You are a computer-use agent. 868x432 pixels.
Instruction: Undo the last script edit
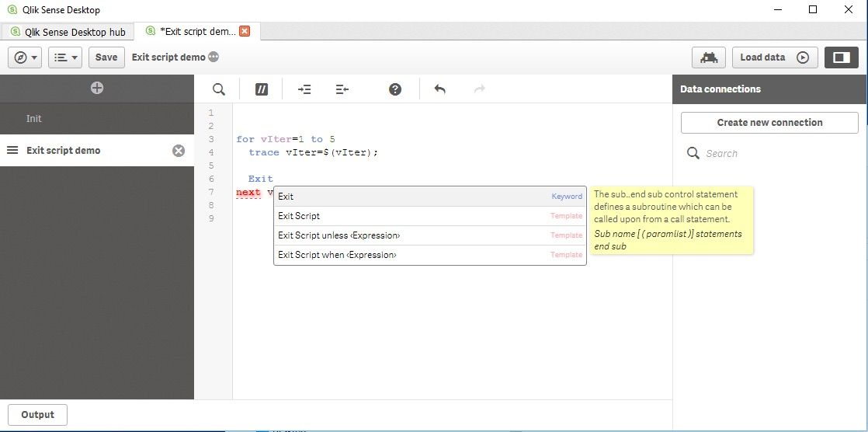(440, 89)
